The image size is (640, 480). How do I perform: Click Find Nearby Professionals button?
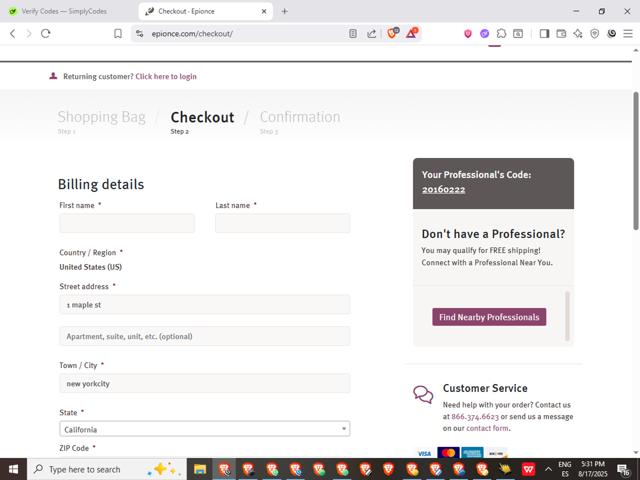489,317
